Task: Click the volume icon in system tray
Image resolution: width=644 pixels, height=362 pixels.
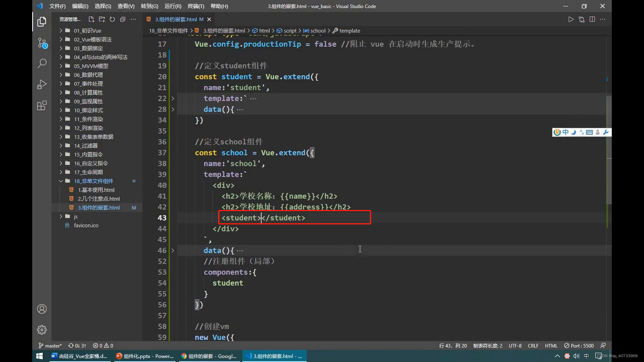Action: pyautogui.click(x=576, y=356)
